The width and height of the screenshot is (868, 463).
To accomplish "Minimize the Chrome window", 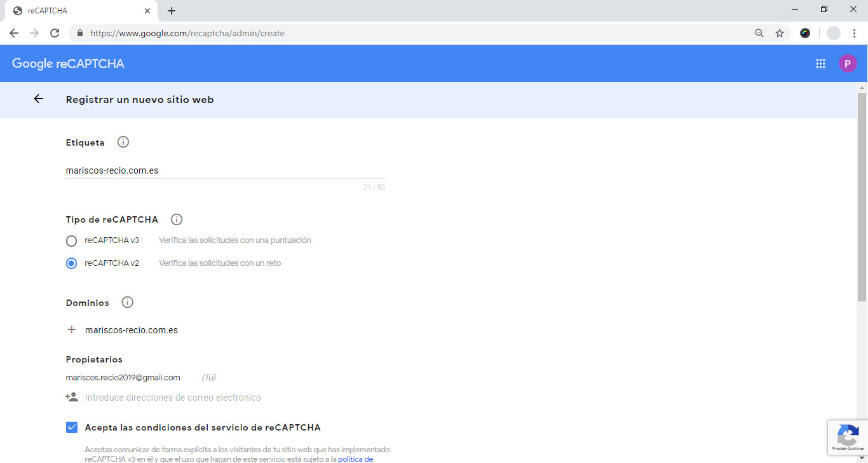I will [796, 10].
